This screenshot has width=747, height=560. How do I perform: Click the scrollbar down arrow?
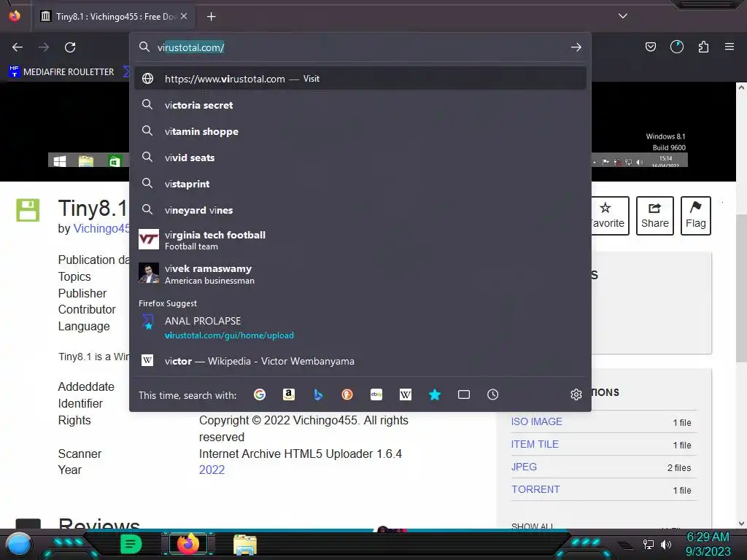[741, 524]
